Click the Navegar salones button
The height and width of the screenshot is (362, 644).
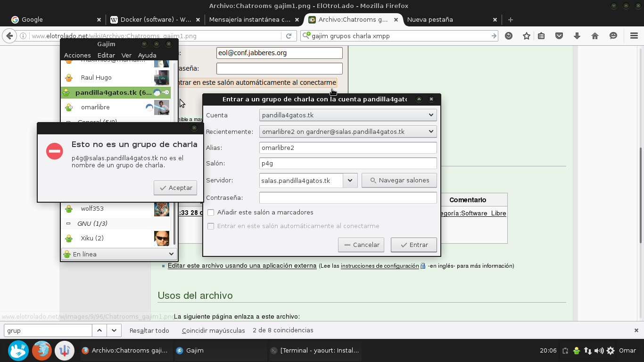[399, 181]
